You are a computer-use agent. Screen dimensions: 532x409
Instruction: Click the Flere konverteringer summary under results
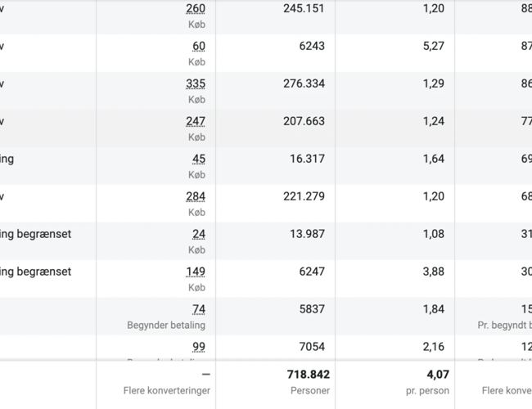click(x=167, y=391)
